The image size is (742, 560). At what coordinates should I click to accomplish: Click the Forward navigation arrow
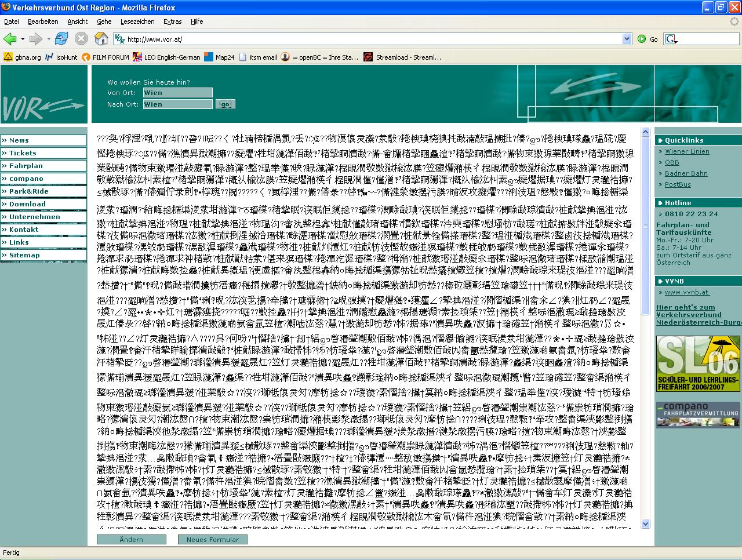[x=35, y=39]
